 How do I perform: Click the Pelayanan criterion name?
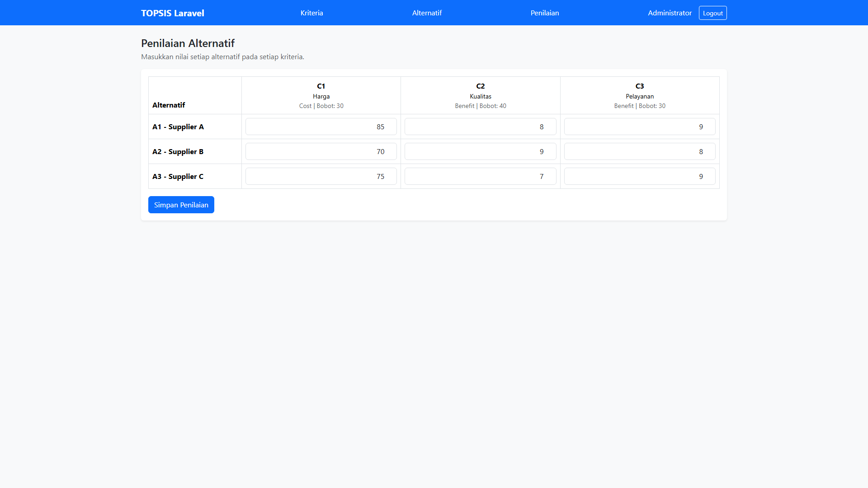pos(640,96)
